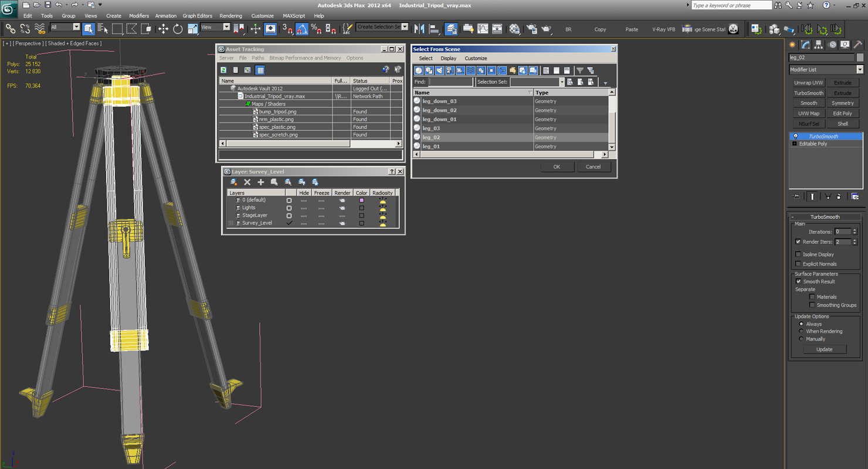Toggle Render Iters checkbox
868x469 pixels.
[x=798, y=242]
